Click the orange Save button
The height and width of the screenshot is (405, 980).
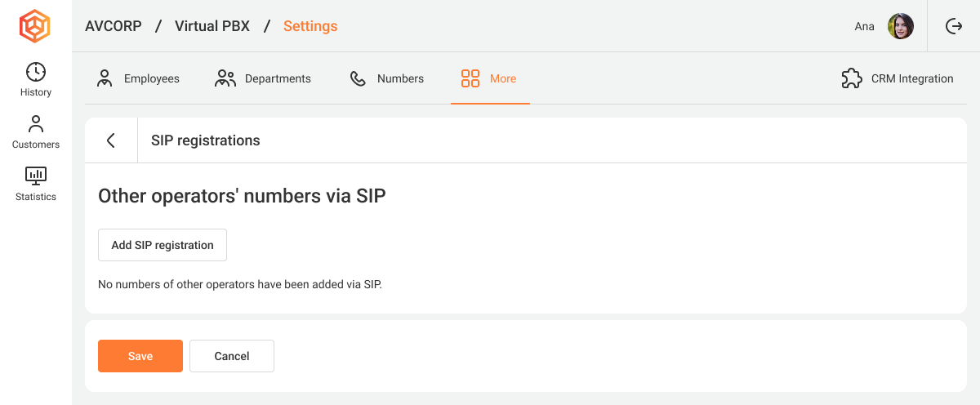tap(140, 356)
